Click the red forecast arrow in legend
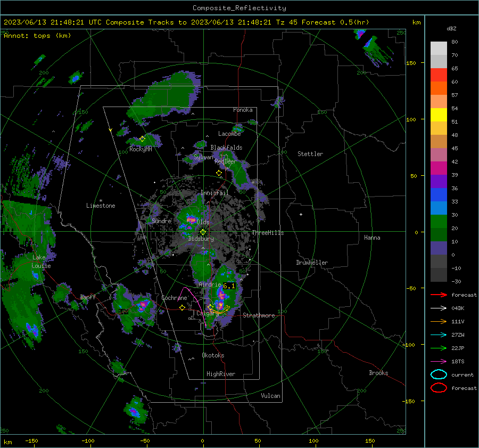This screenshot has width=479, height=448. (x=439, y=295)
